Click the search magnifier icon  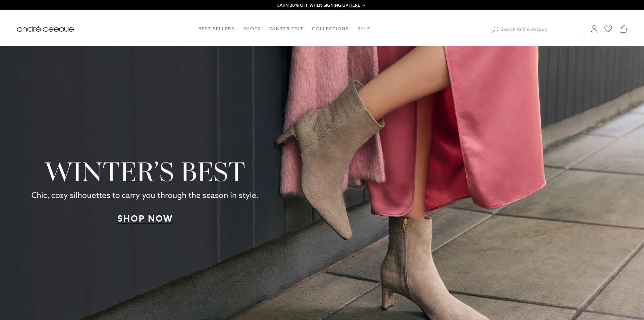click(495, 30)
